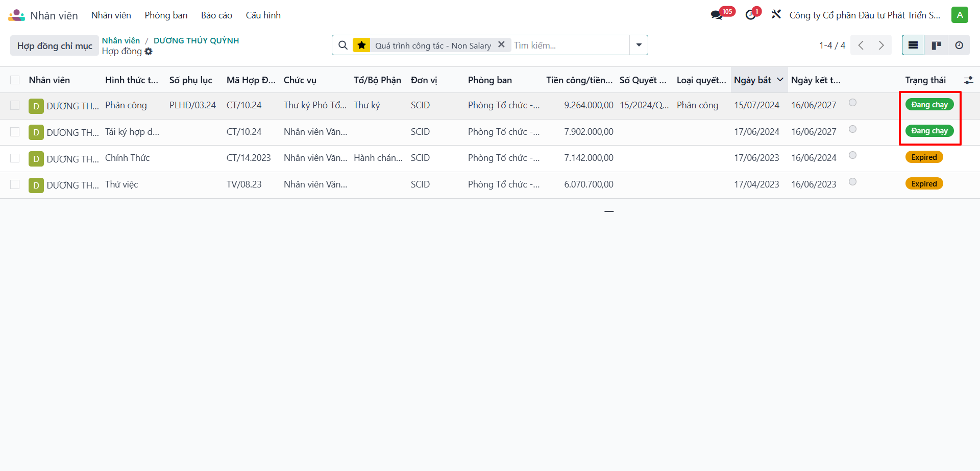Click the contract code CT/14.2023
Screen dimensions: 980x471
coord(249,158)
